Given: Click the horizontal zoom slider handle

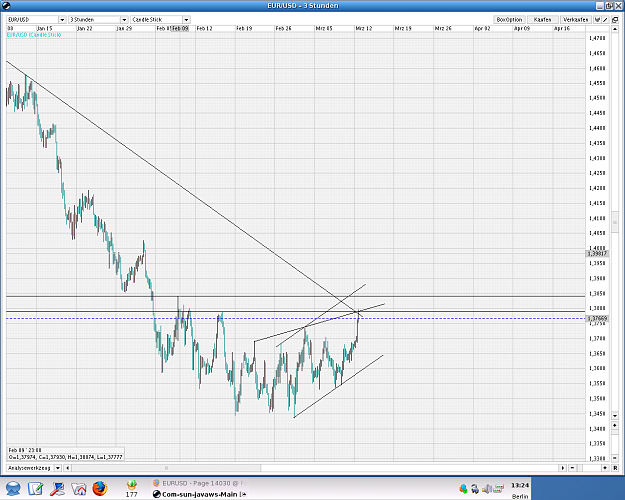Looking at the screenshot, I should pos(580,468).
